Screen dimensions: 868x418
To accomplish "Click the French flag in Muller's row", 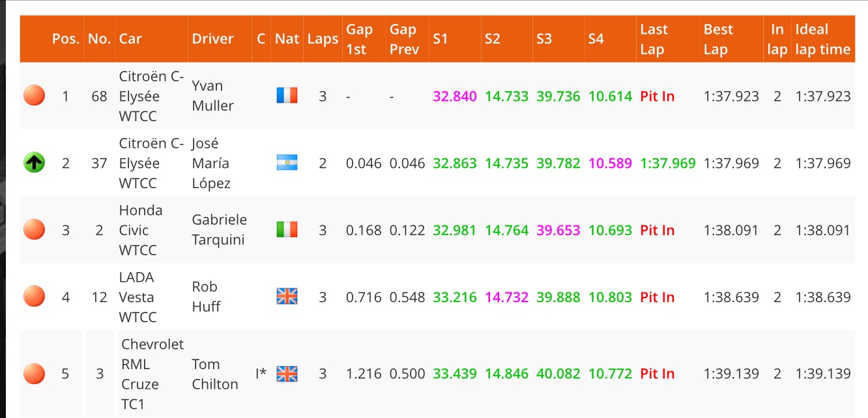I will point(287,96).
